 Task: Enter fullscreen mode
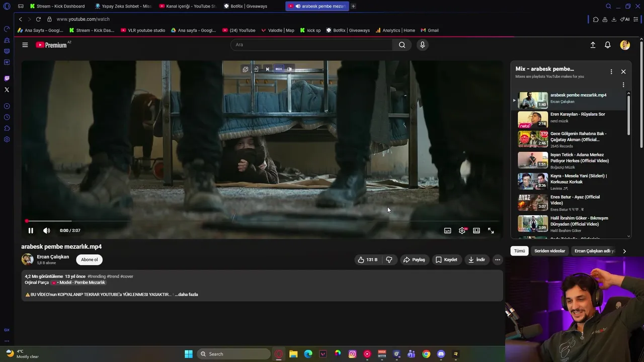coord(491,231)
